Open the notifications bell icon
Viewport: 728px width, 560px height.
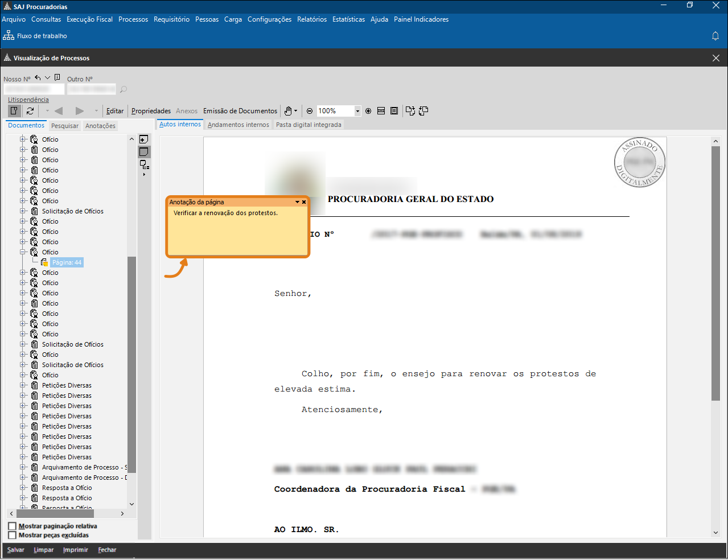[715, 36]
